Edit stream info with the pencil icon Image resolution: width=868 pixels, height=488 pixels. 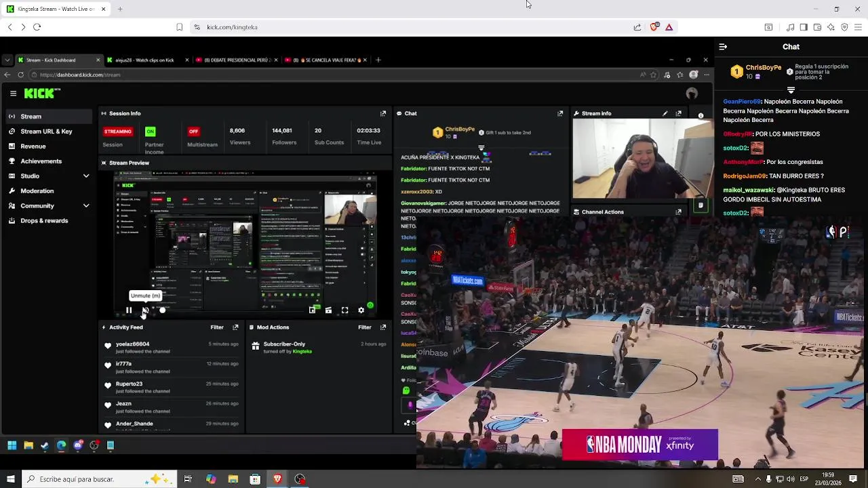pos(665,113)
